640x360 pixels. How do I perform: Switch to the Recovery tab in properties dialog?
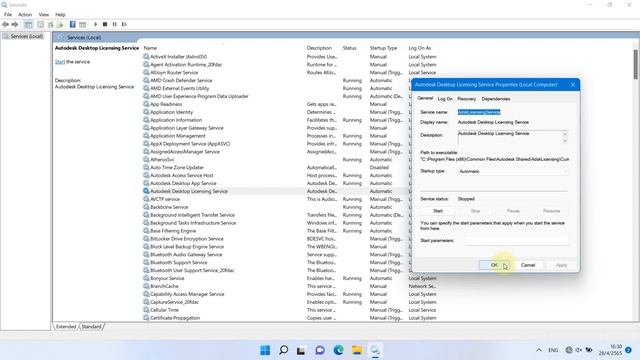coord(467,99)
